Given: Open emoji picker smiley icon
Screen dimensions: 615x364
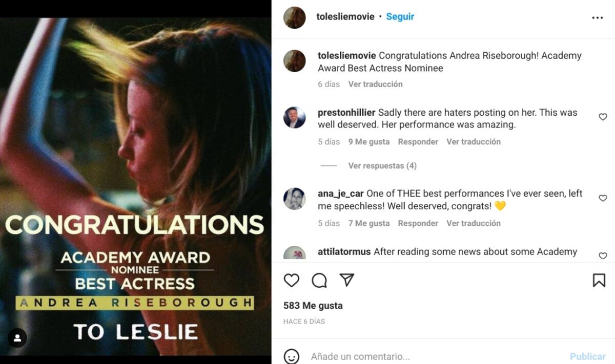Looking at the screenshot, I should click(x=292, y=356).
